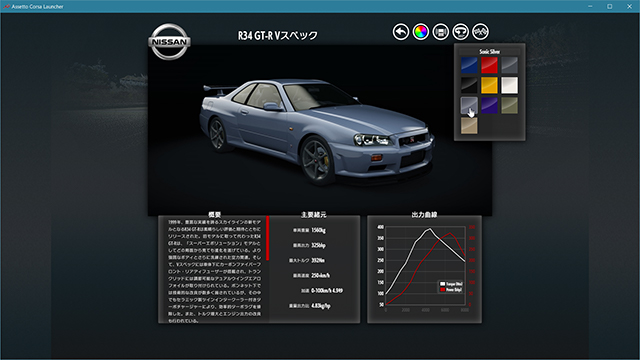
Task: Open the car setup chassis icon
Action: point(441,32)
